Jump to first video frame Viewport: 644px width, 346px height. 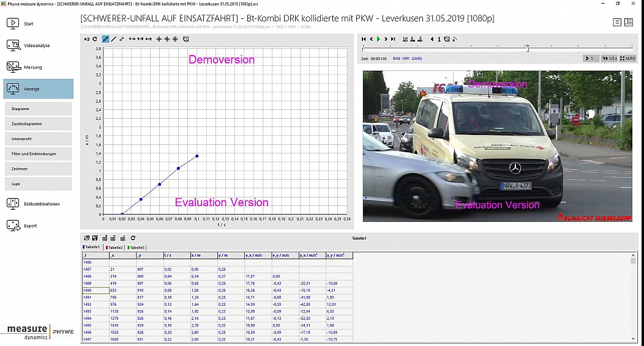coord(364,39)
